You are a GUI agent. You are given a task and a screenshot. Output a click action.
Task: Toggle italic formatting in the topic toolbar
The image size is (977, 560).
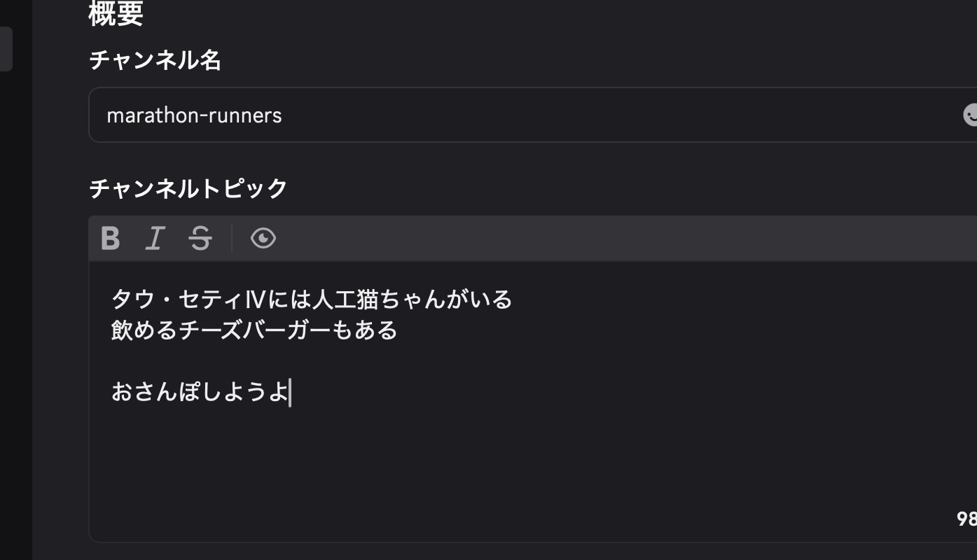[x=155, y=239]
